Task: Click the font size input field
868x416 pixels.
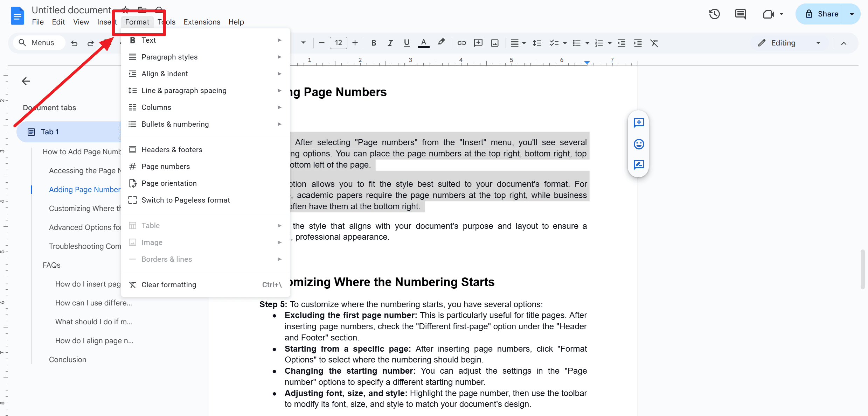Action: tap(338, 43)
